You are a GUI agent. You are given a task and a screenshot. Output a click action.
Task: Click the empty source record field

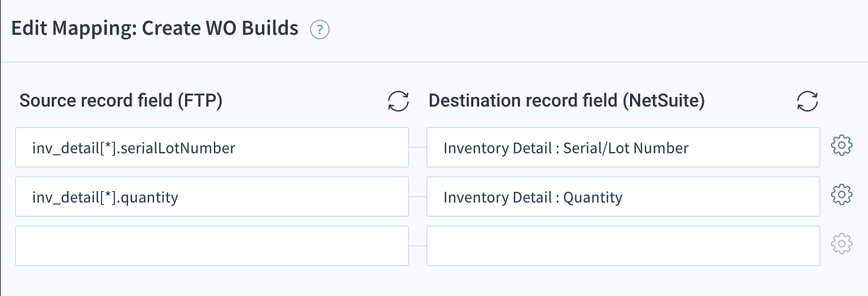pos(211,246)
